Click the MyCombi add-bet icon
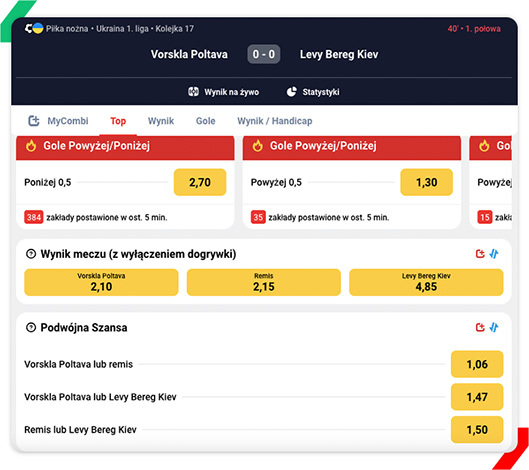 34,121
